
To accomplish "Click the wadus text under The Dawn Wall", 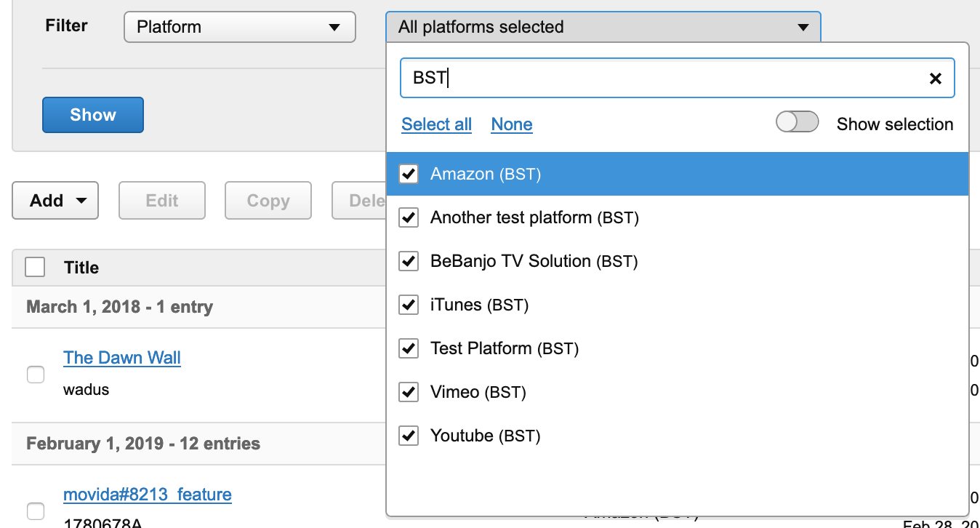I will 87,390.
